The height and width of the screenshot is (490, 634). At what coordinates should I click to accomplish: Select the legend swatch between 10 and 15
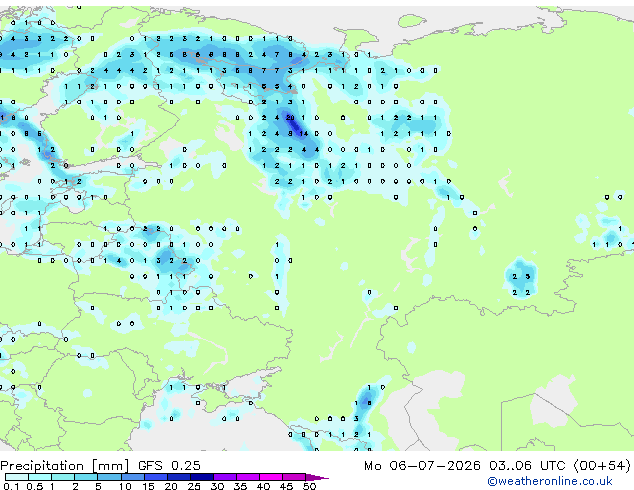click(133, 477)
